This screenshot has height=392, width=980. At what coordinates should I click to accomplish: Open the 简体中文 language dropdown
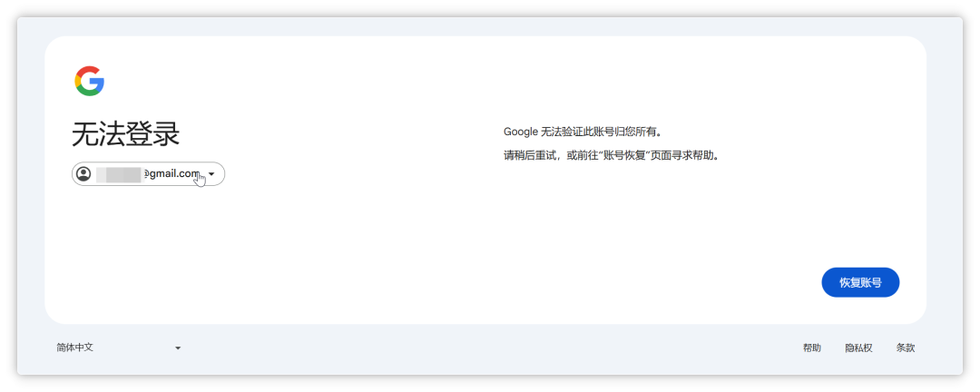pyautogui.click(x=119, y=348)
